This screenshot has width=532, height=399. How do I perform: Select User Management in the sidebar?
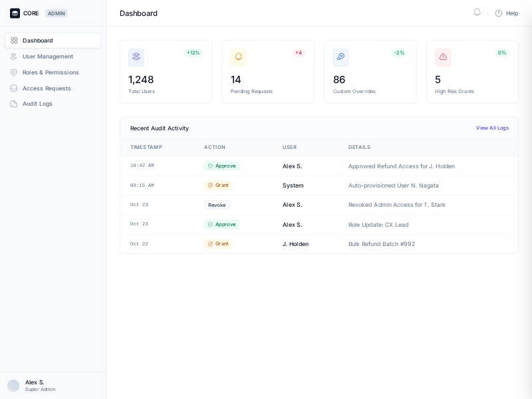[x=47, y=57]
